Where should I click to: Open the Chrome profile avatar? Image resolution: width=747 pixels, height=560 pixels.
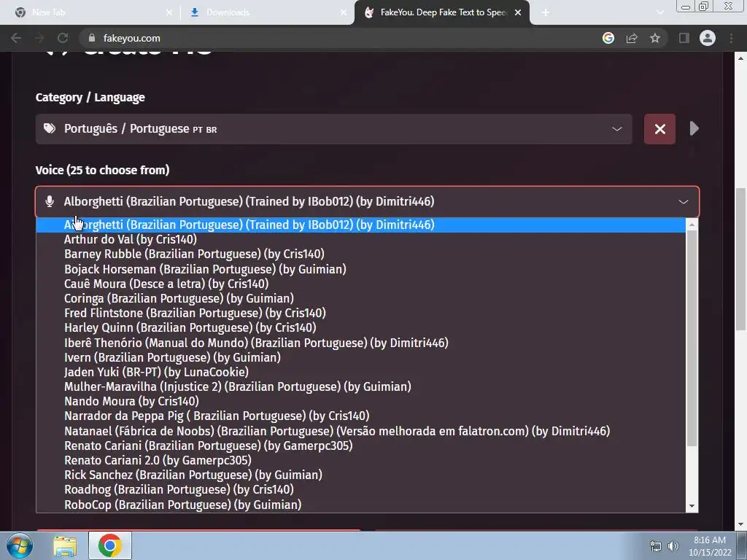click(708, 38)
